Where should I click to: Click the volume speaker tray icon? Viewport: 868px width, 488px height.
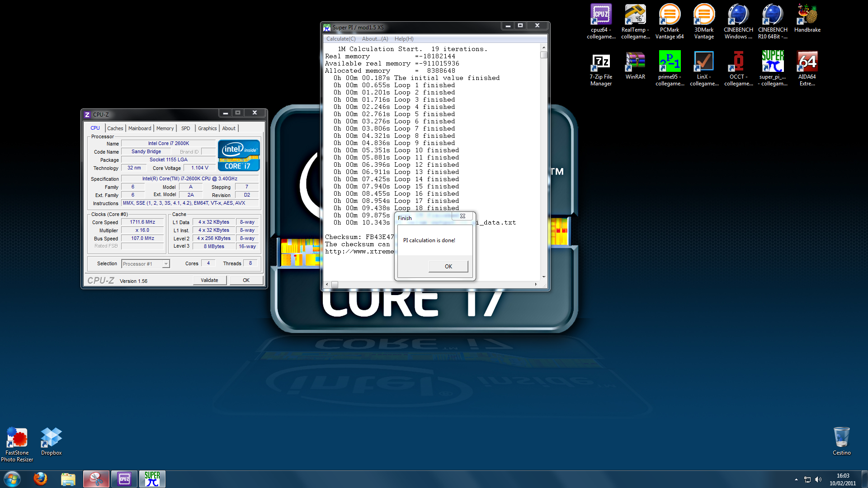click(818, 479)
